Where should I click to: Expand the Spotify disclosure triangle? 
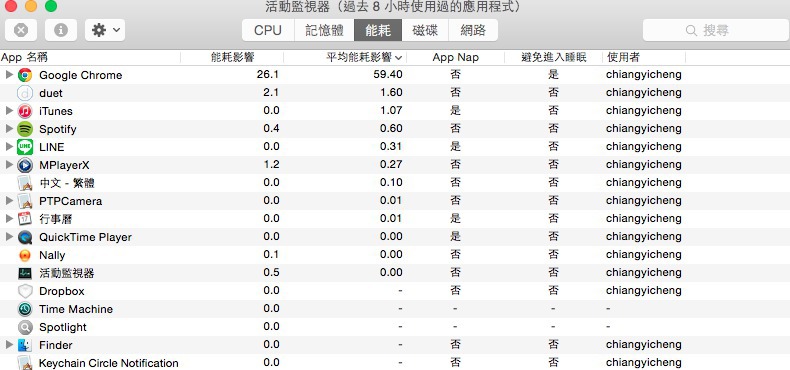point(9,129)
